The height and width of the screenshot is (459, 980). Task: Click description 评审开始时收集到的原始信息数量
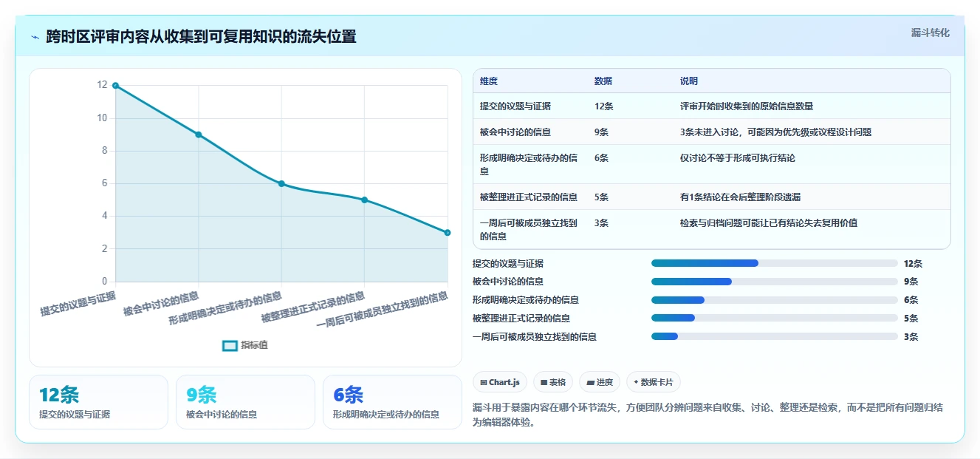pos(747,106)
